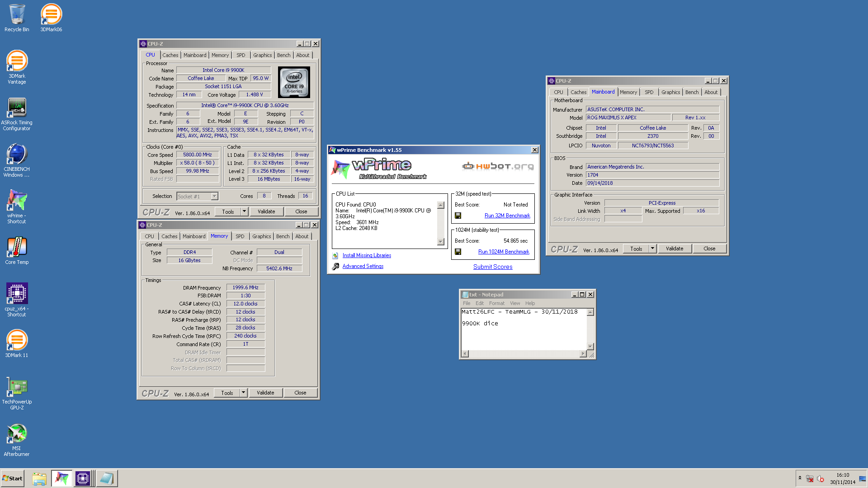Click the ROG MAXIMUS X APEX model field
Image resolution: width=868 pixels, height=488 pixels.
(628, 117)
